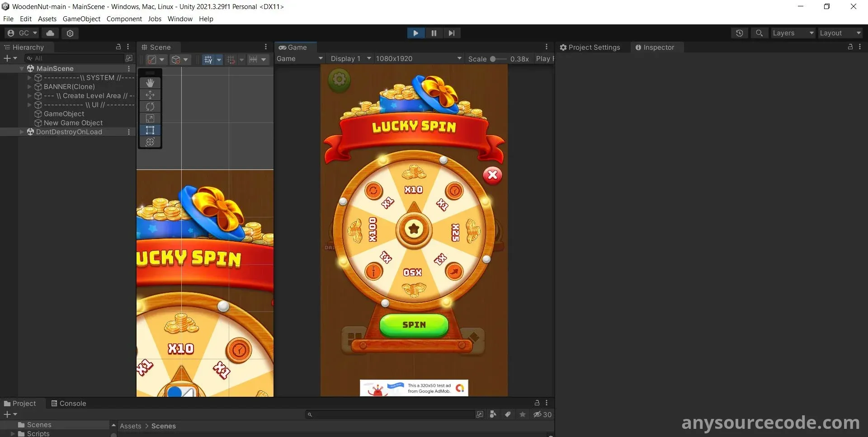Open the Unity cloud services icon
868x437 pixels.
[50, 33]
